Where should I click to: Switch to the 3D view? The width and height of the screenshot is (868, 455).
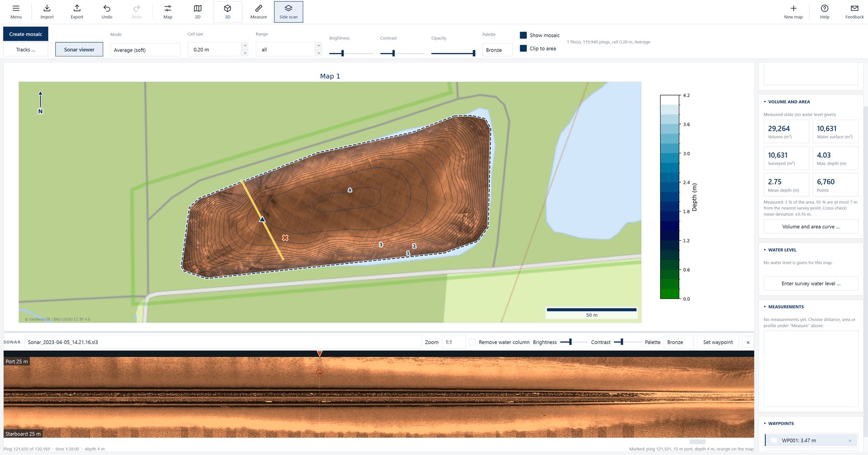[227, 12]
